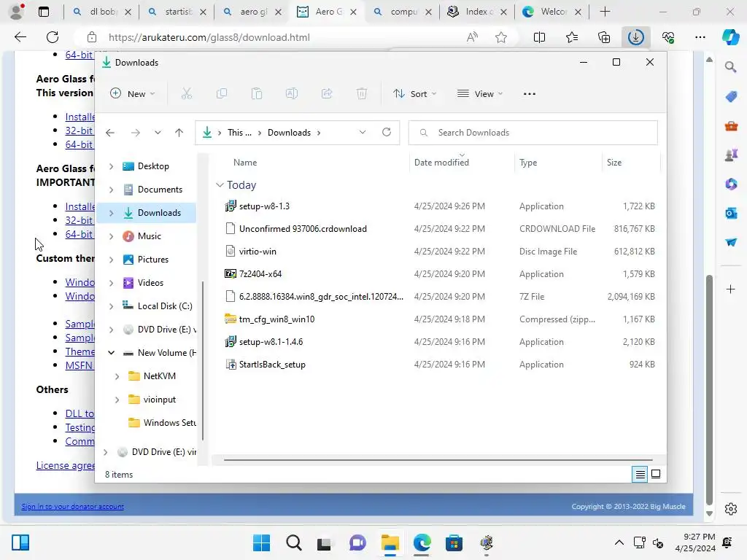The image size is (747, 560).
Task: Expand recent locations dropdown arrow
Action: pyautogui.click(x=158, y=133)
